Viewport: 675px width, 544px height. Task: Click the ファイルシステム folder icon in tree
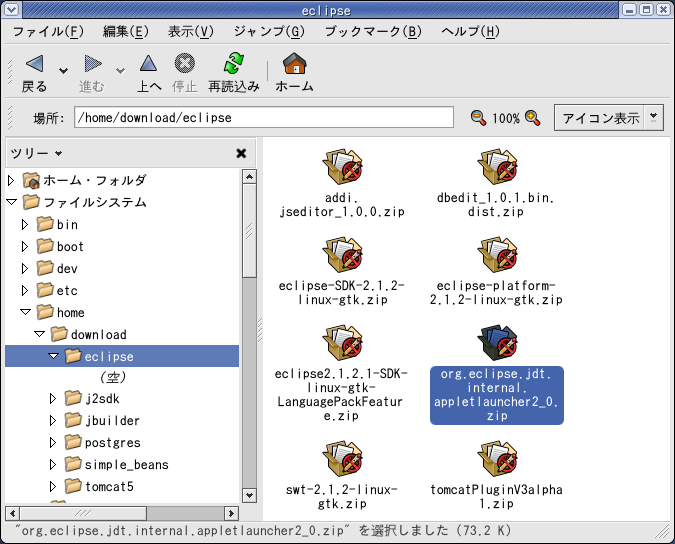[x=31, y=202]
